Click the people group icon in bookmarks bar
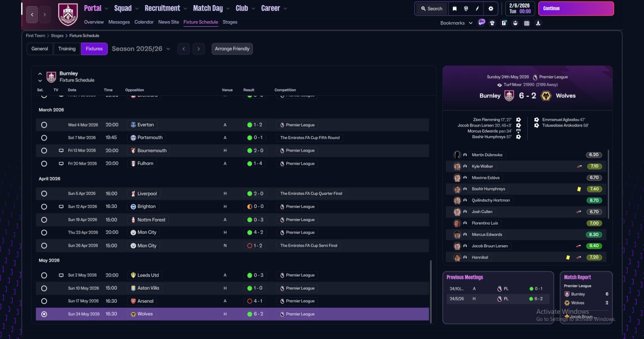 (x=515, y=23)
